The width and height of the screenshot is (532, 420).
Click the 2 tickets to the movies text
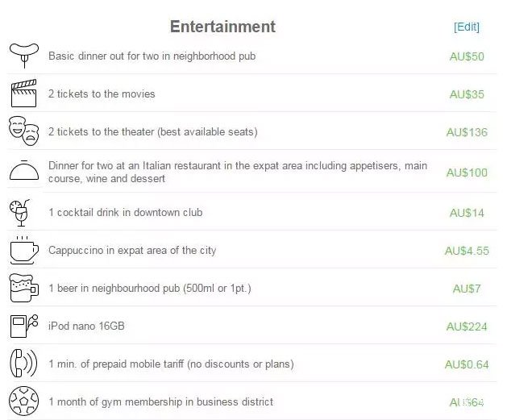102,94
